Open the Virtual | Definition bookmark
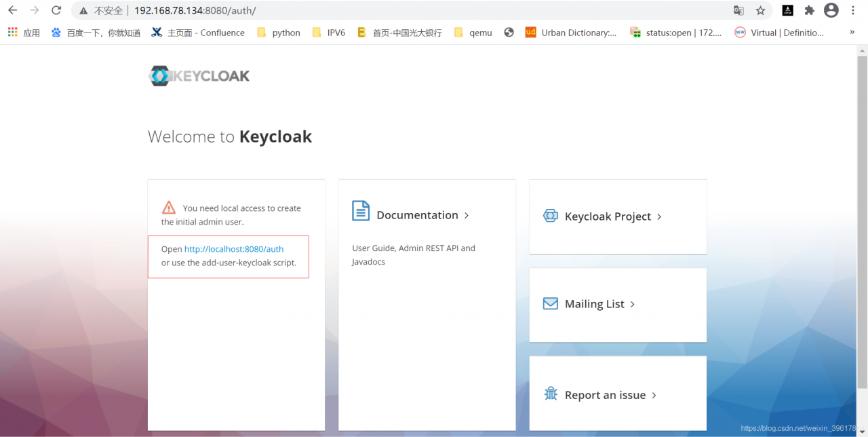 tap(779, 33)
